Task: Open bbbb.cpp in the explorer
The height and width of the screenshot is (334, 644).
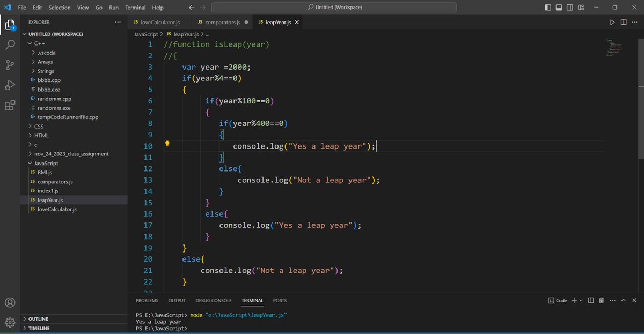Action: click(74, 80)
